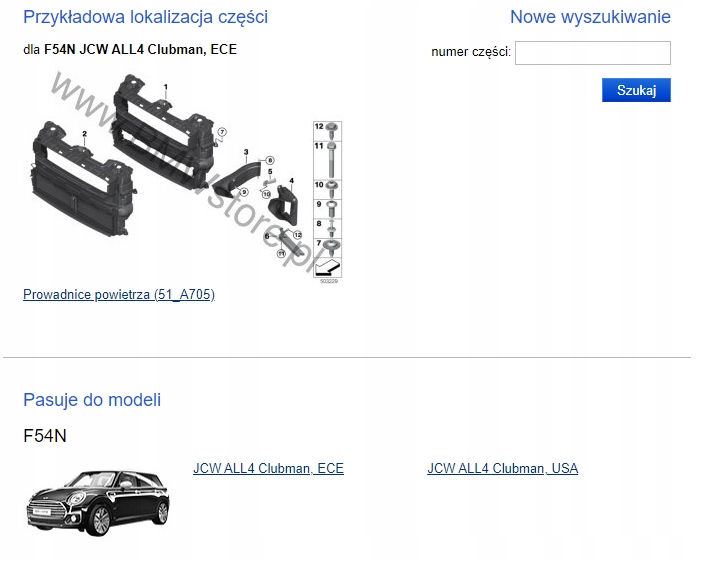Click circled callout 7 in diagram
Screen dimensions: 703x561
(222, 132)
